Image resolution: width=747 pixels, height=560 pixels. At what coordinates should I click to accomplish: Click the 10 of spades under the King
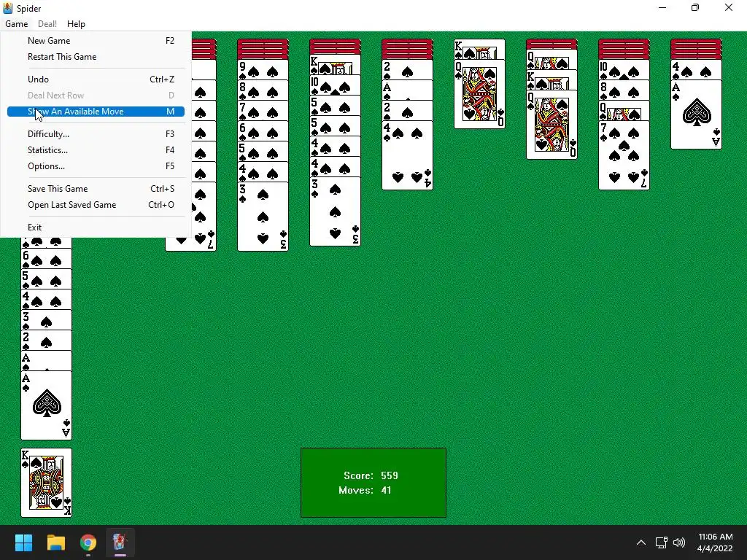335,85
